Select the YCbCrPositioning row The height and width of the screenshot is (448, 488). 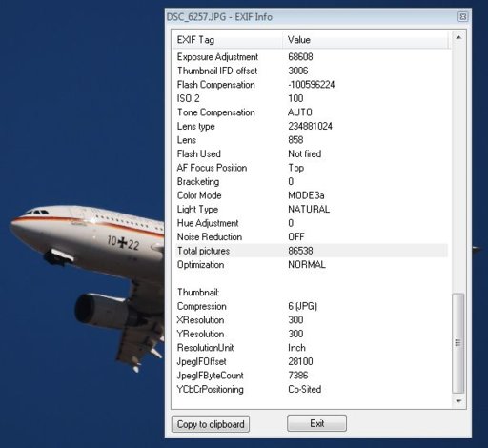(x=312, y=389)
